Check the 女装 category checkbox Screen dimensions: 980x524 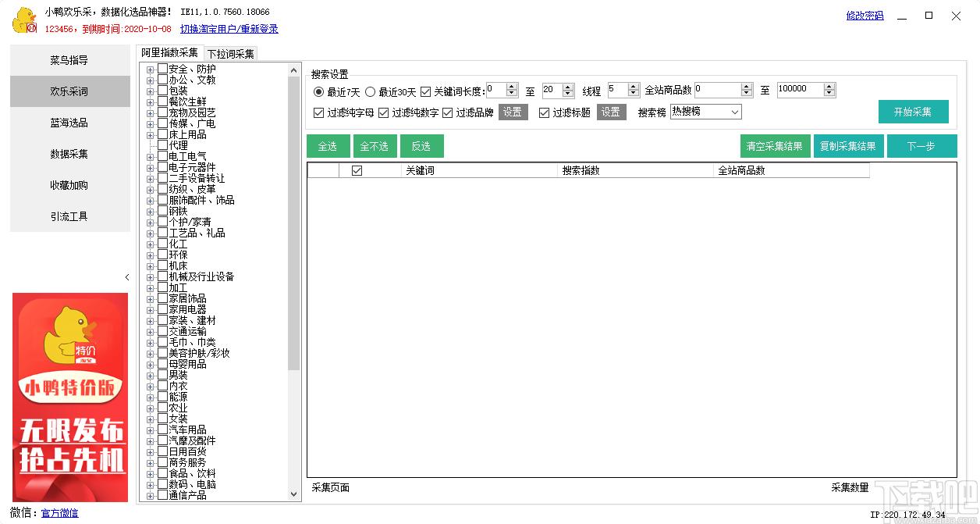[162, 419]
